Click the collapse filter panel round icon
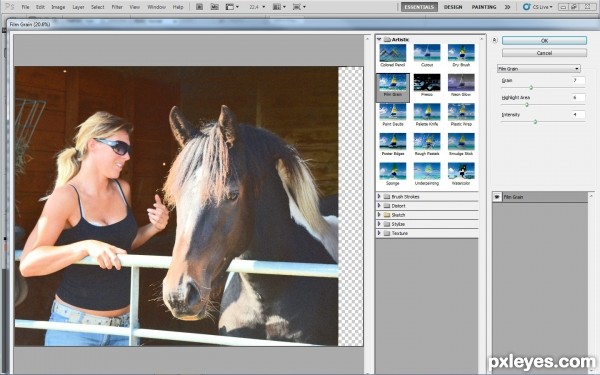 click(x=494, y=40)
